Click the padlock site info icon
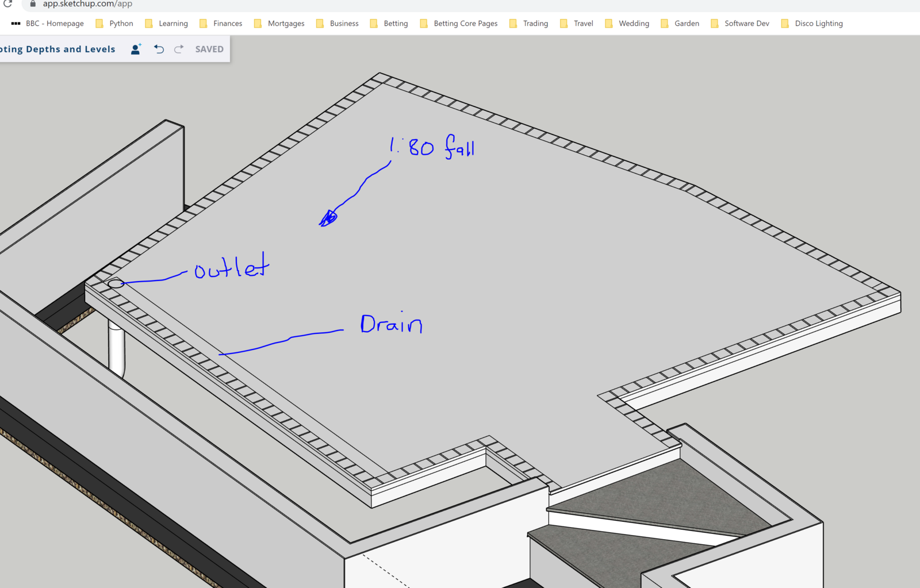Viewport: 920px width, 588px height. click(33, 3)
